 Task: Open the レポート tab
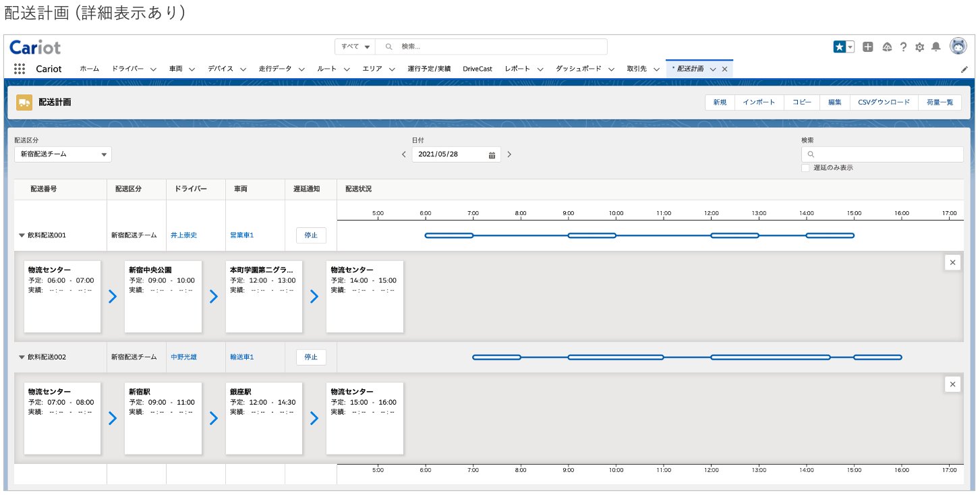517,69
